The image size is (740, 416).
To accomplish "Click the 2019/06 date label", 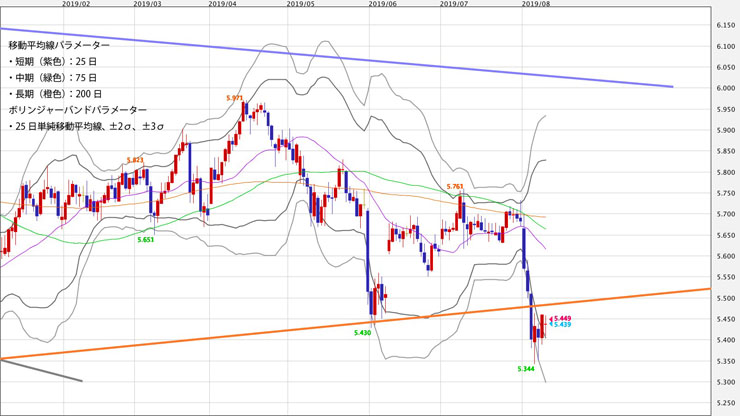I will 382,3.
